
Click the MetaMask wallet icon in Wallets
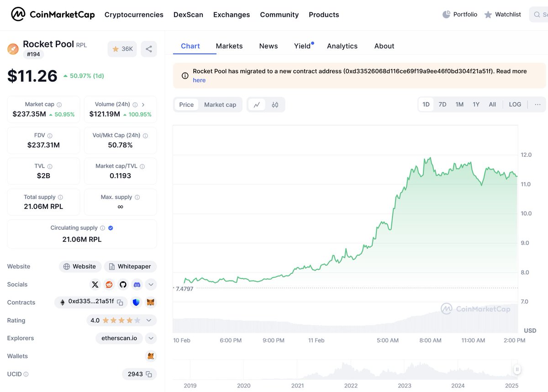(150, 356)
